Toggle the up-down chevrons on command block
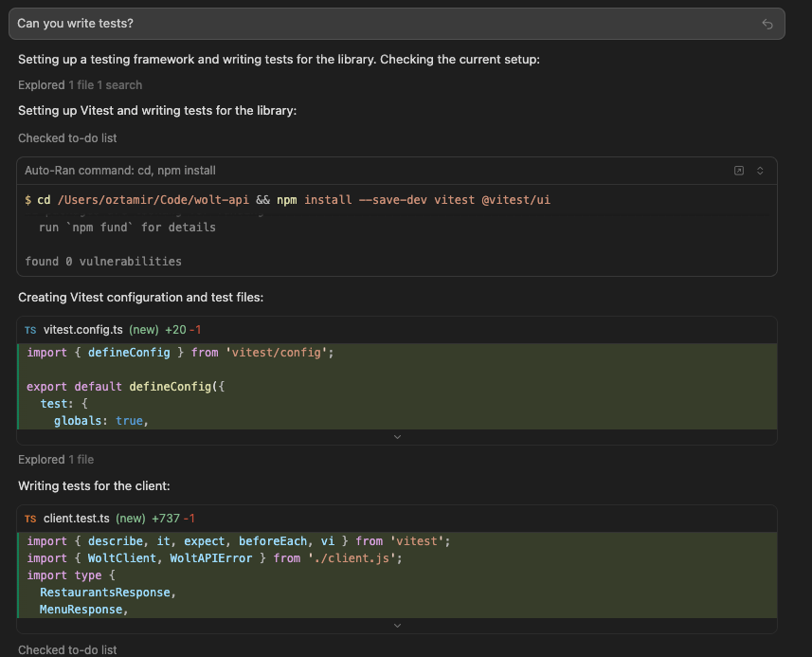This screenshot has width=812, height=657. pos(760,171)
